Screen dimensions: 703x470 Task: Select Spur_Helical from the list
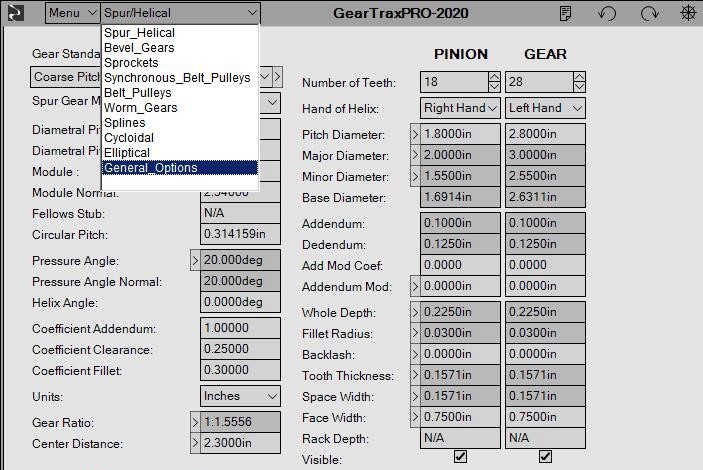coord(180,33)
